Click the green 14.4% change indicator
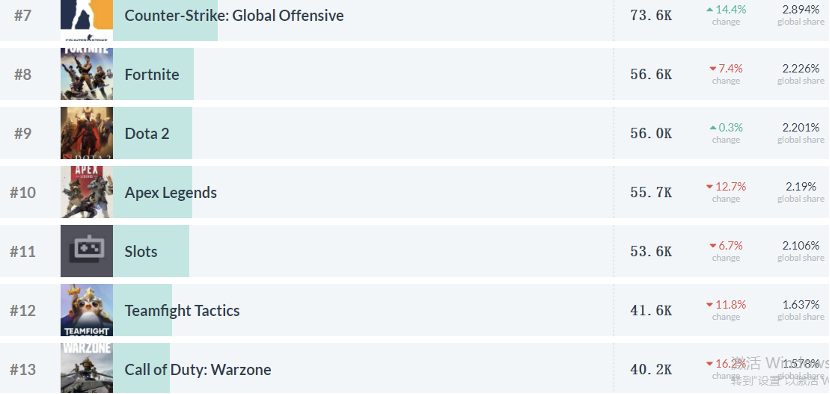 (x=726, y=10)
